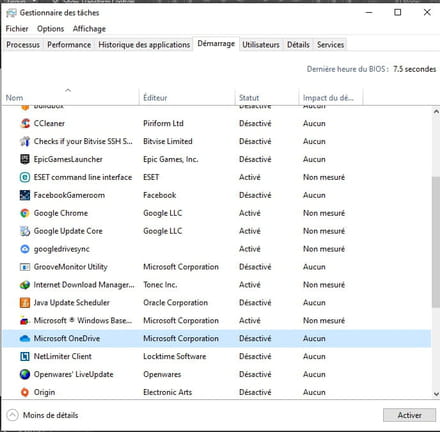Viewport: 440px width, 432px height.
Task: Collapse view with Moins de détails
Action: (42, 415)
